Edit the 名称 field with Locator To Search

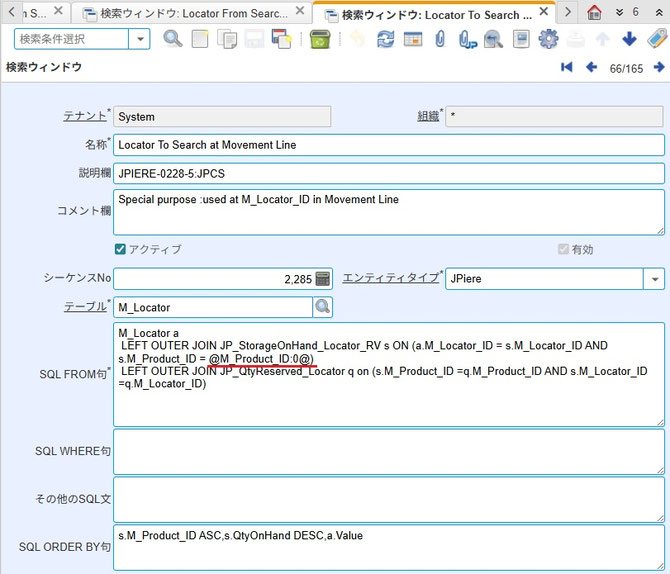pos(388,145)
